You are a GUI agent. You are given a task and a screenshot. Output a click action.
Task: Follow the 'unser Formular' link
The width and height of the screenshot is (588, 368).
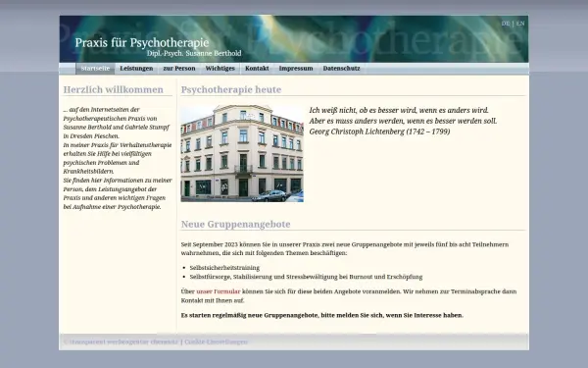pos(219,291)
